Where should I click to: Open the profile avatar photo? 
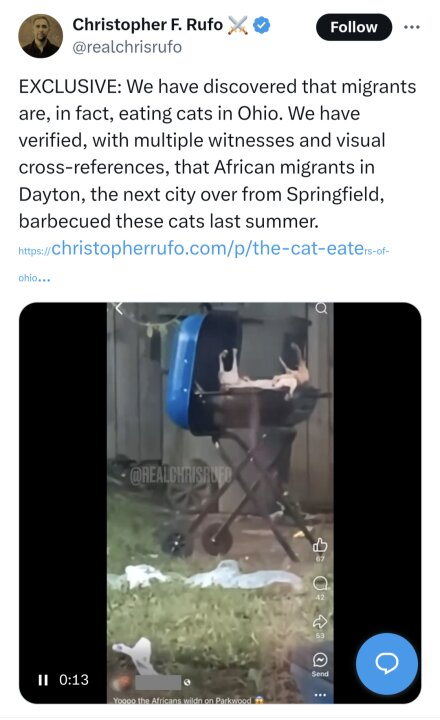[40, 36]
